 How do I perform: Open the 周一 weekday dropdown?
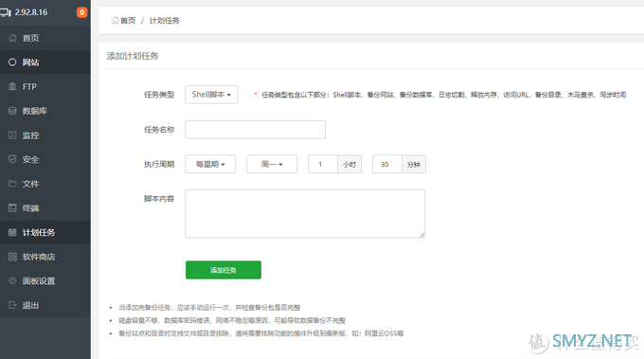tap(272, 164)
